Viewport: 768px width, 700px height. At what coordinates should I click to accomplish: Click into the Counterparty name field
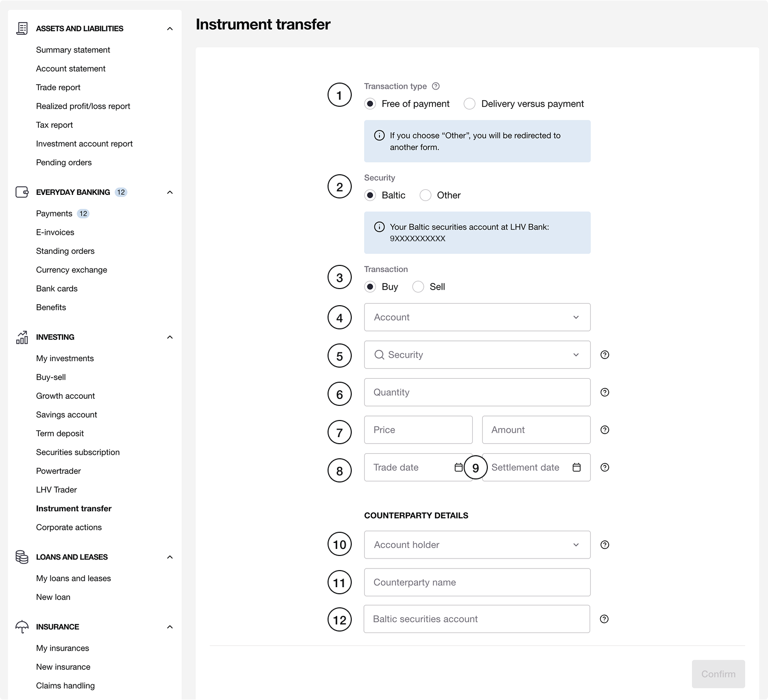[x=477, y=582]
